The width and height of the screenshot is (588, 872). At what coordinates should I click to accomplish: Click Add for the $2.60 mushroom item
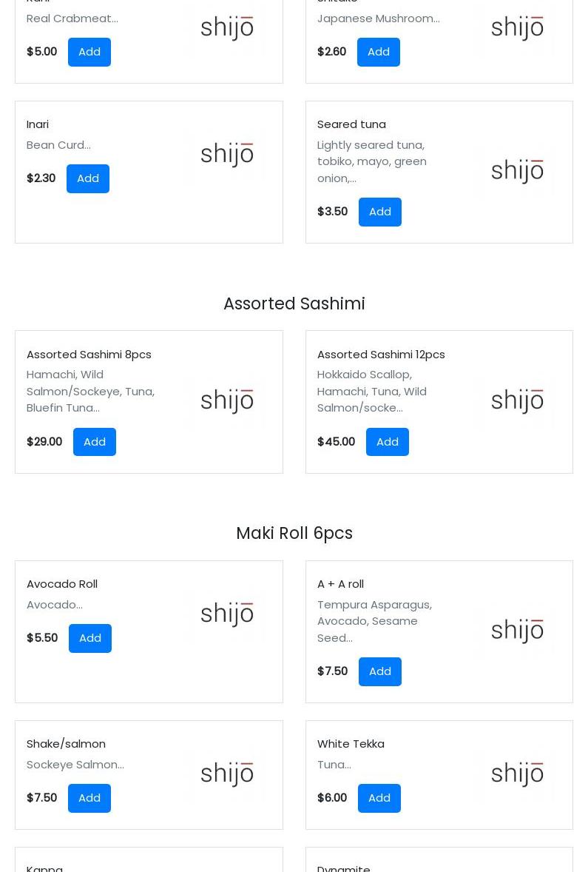(378, 52)
